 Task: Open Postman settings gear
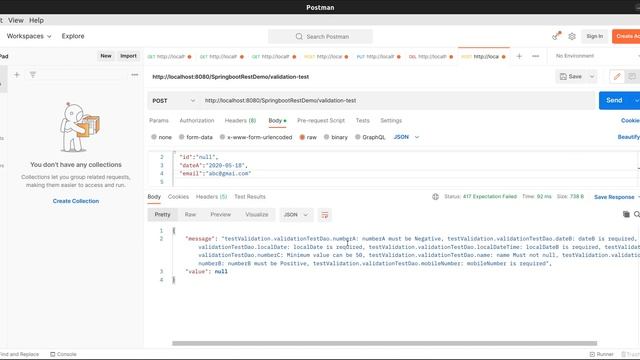(572, 36)
